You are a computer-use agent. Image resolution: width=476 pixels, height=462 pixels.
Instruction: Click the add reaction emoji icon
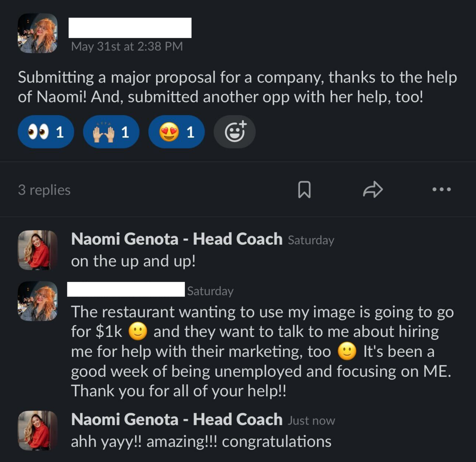tap(235, 132)
